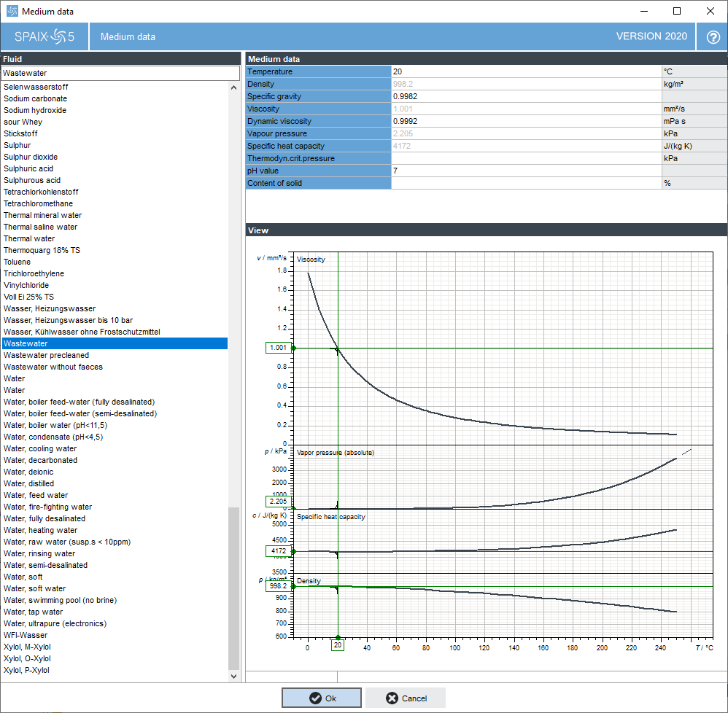Image resolution: width=728 pixels, height=713 pixels.
Task: Click the fluid list scrollbar thumb
Action: pos(233,588)
